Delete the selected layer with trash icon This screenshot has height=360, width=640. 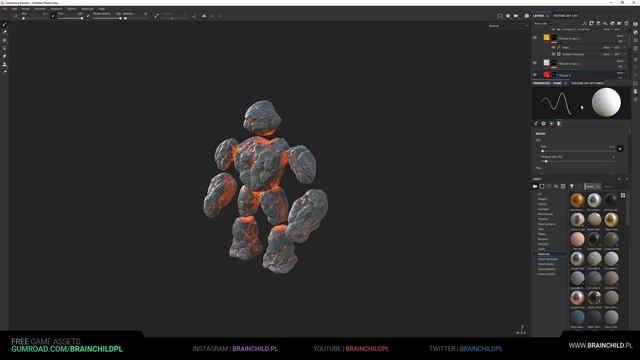(626, 23)
